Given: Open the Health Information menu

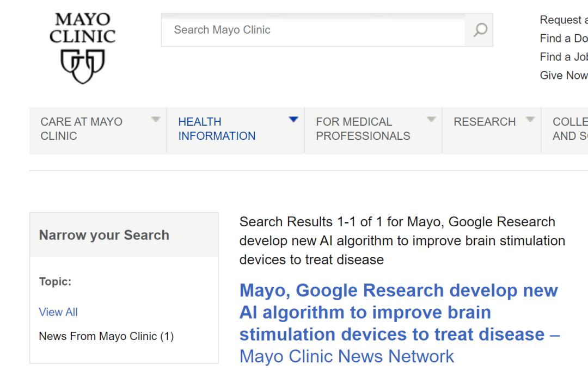Looking at the screenshot, I should point(217,129).
